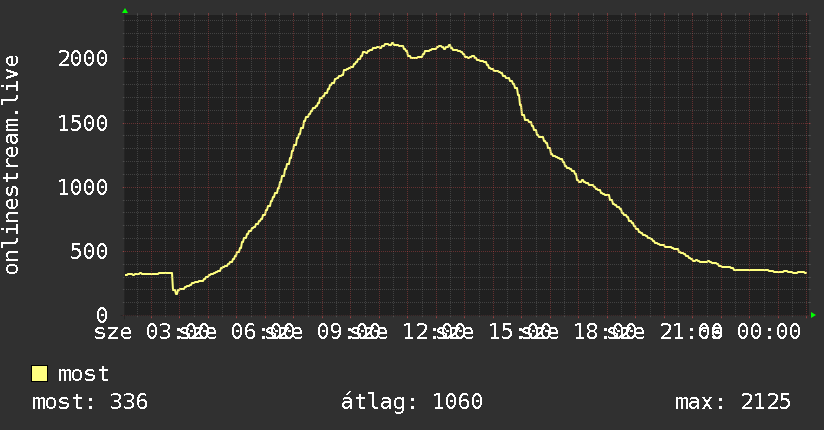
Task: Click the 1000 y-axis label
Action: point(83,188)
